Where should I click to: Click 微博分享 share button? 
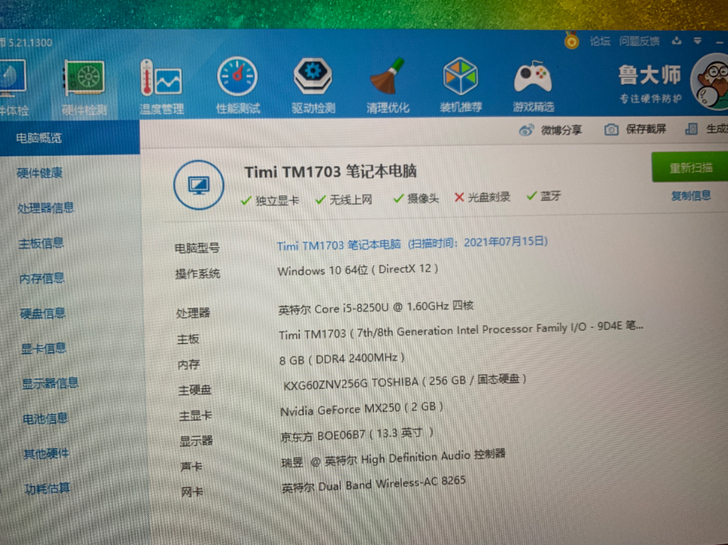550,130
